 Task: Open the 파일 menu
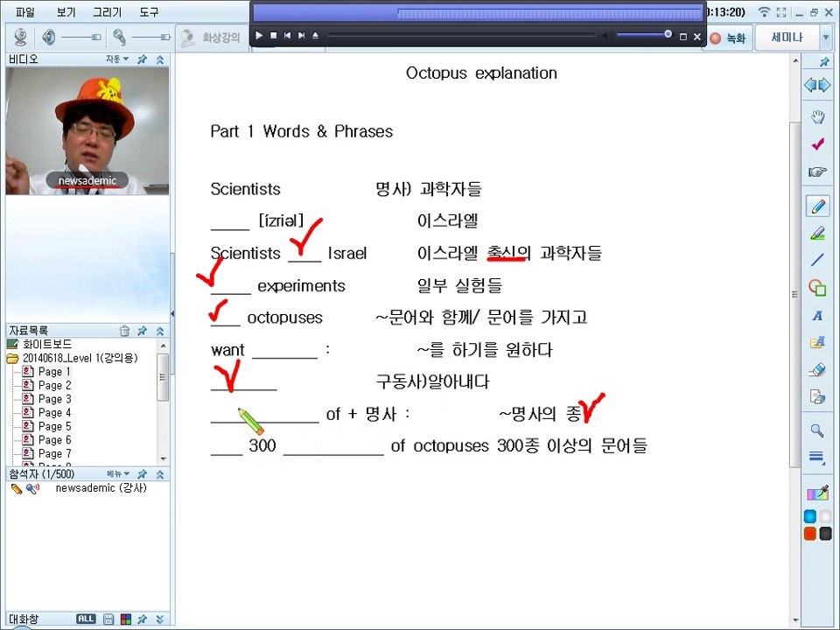point(24,11)
